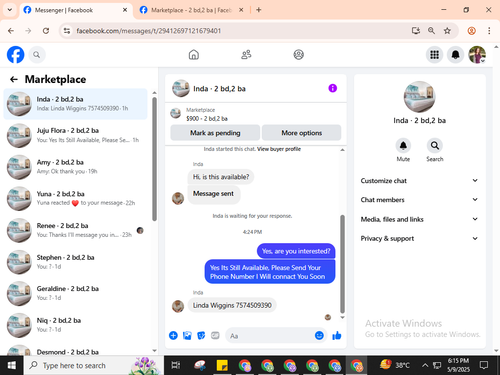Open the Windows notification center
This screenshot has width=500, height=375.
pos(483,365)
